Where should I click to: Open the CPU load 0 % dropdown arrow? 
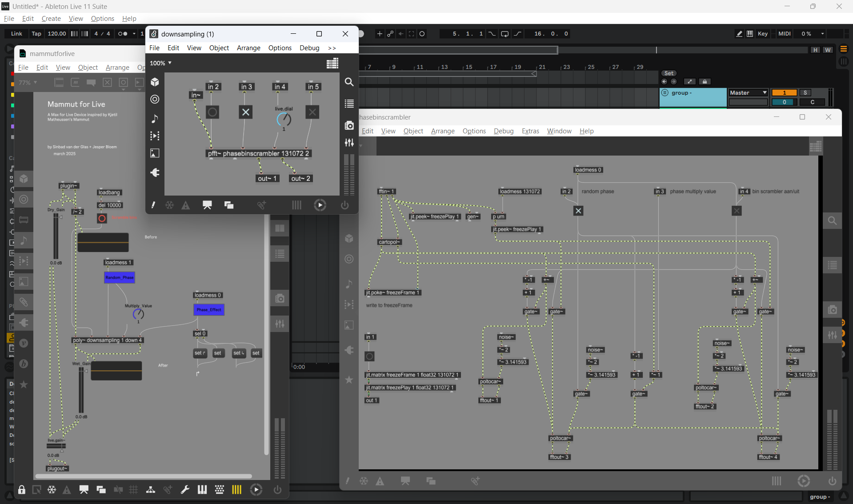(x=823, y=34)
